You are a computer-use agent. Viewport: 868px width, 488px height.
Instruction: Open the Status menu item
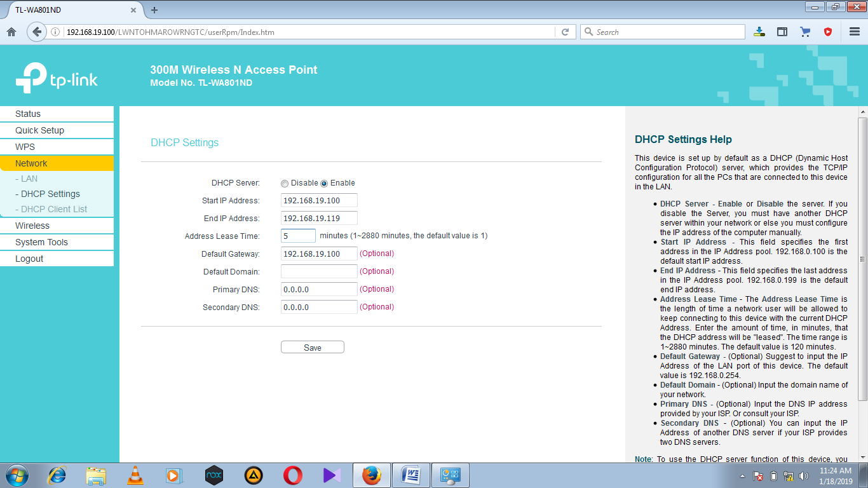point(57,114)
